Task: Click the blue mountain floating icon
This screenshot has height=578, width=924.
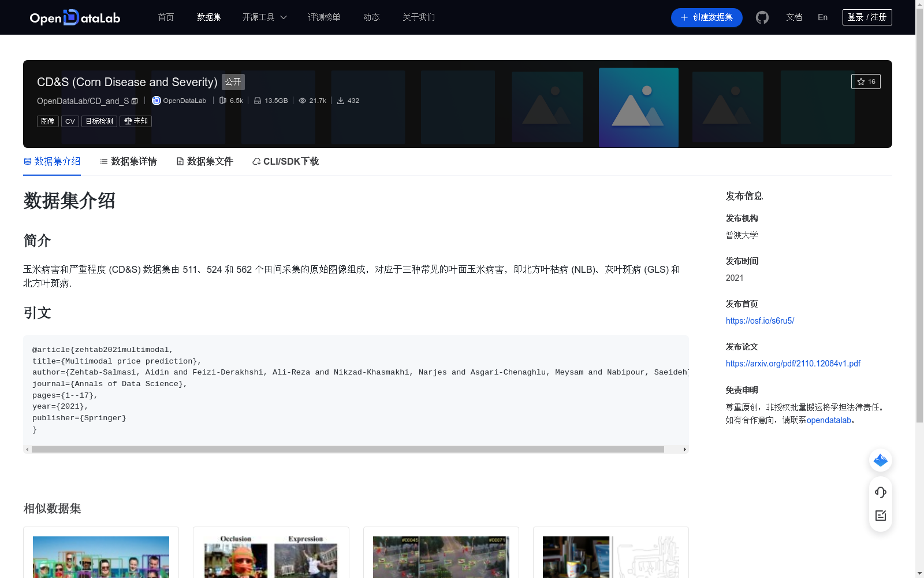Action: (880, 460)
